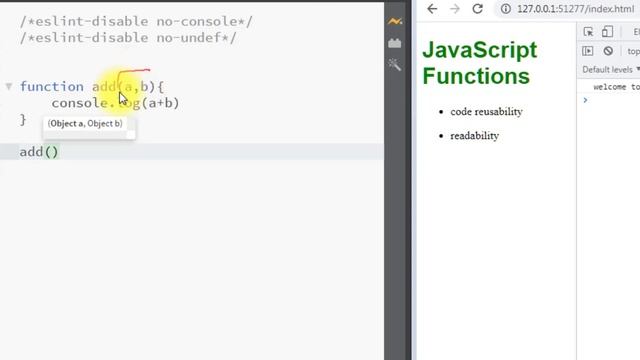Click the eslint-disable no-undef comment

click(x=128, y=38)
